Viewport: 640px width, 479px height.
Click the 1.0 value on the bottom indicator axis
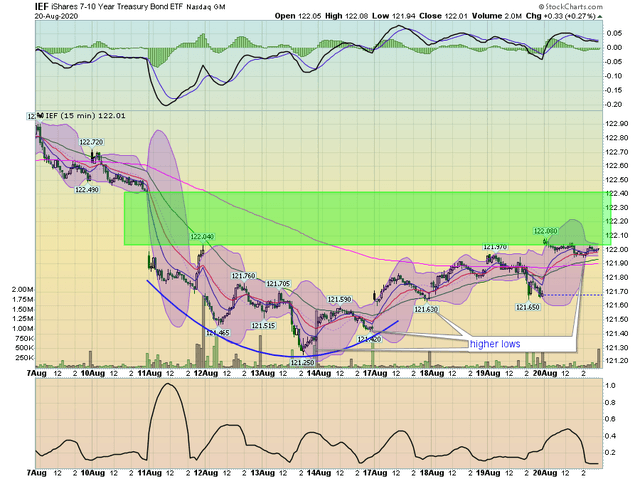pyautogui.click(x=611, y=386)
